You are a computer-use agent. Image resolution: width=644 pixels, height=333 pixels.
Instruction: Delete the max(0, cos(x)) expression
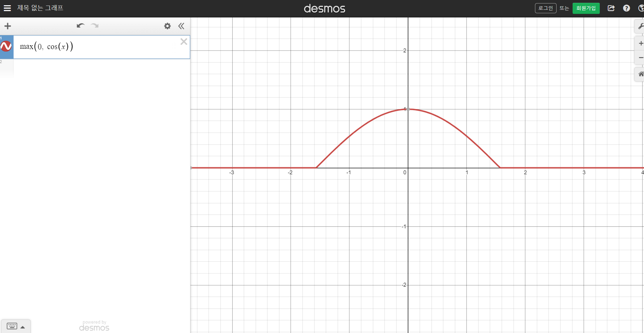tap(184, 42)
